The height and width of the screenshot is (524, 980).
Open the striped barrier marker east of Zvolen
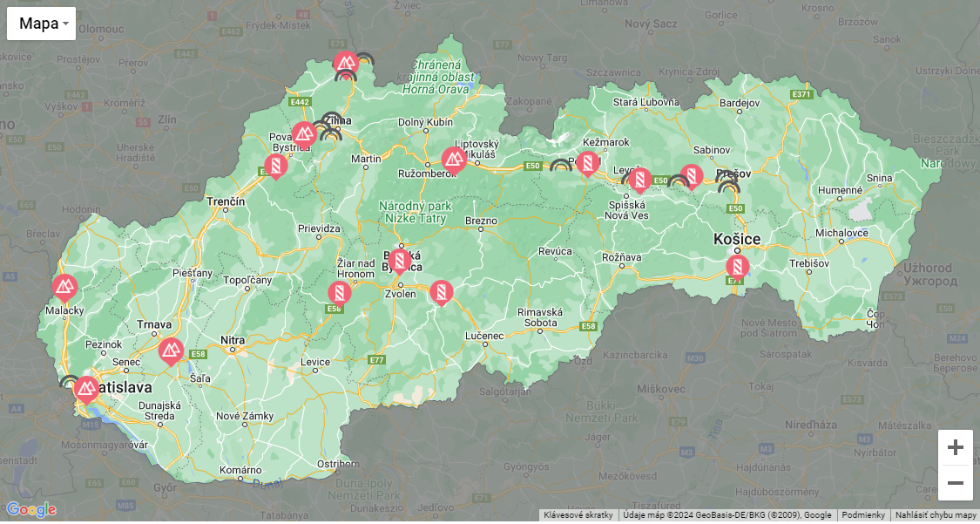442,291
